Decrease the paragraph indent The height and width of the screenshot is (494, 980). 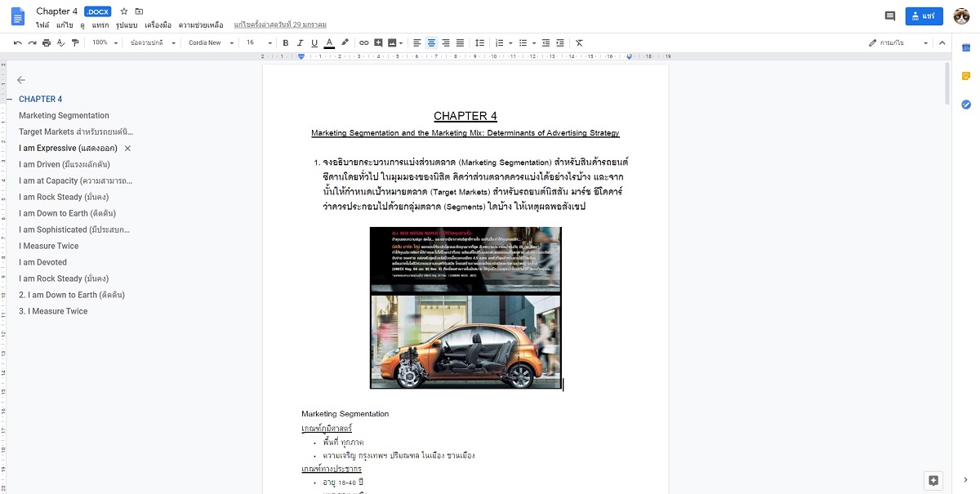[x=546, y=42]
